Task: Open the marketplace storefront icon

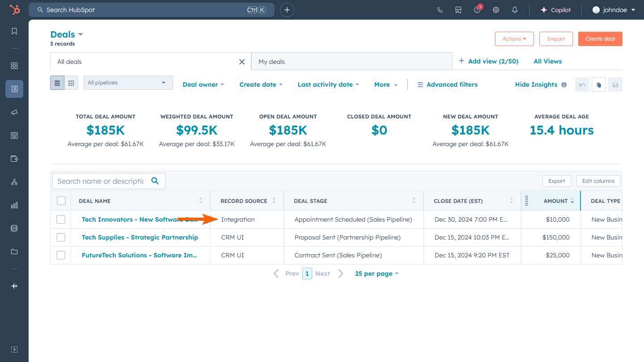Action: click(458, 10)
